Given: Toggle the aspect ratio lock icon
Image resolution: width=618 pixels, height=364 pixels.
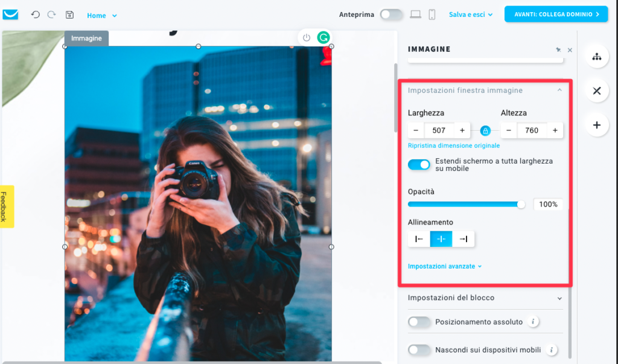Looking at the screenshot, I should [x=485, y=130].
